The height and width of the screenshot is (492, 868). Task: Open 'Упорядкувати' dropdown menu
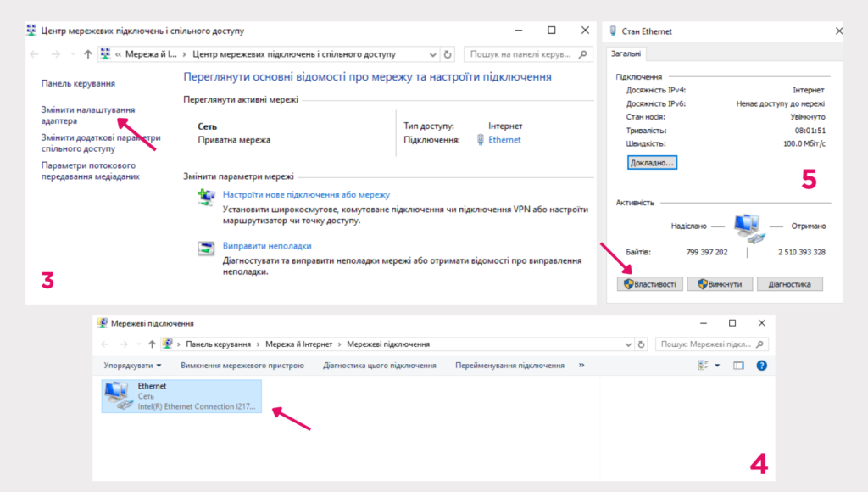coord(132,365)
